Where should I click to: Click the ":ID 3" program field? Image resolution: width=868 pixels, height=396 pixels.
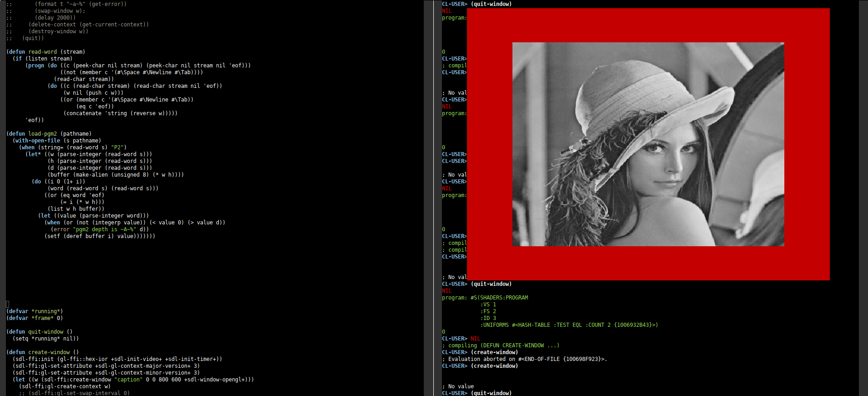pyautogui.click(x=489, y=318)
